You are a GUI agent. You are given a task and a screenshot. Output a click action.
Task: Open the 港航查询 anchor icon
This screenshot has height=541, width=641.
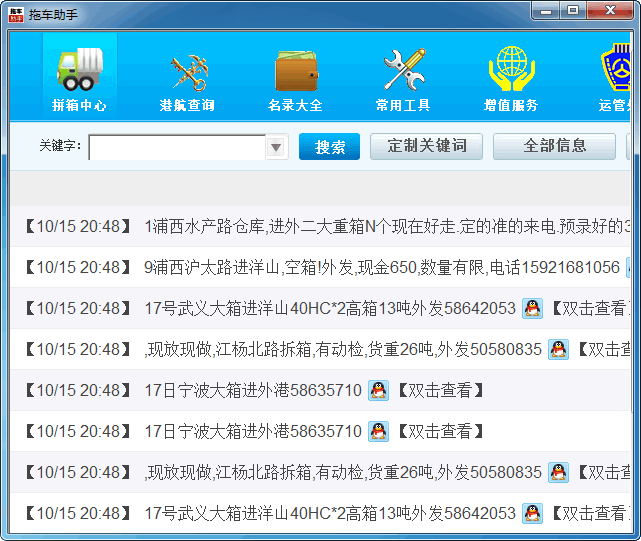pos(187,68)
